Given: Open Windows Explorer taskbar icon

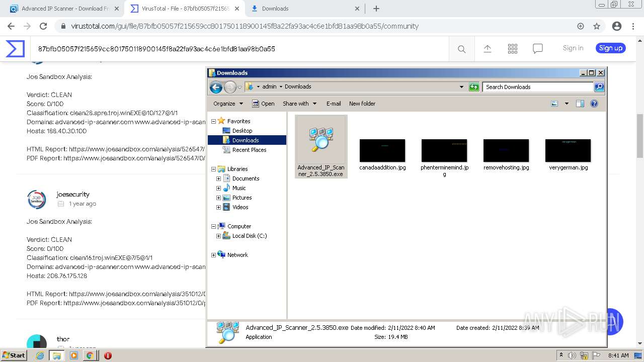Looking at the screenshot, I should [x=57, y=355].
